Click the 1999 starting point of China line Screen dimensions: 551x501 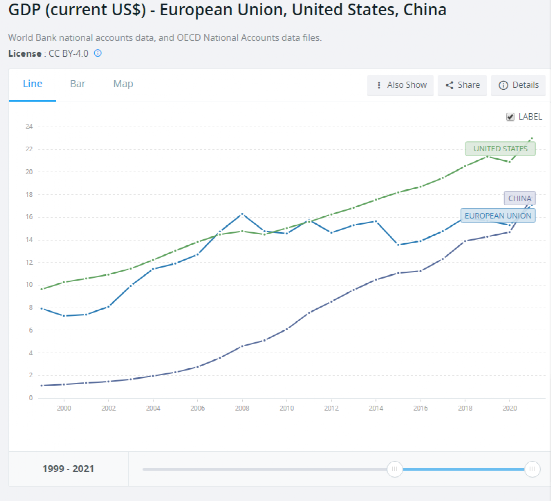pyautogui.click(x=41, y=385)
